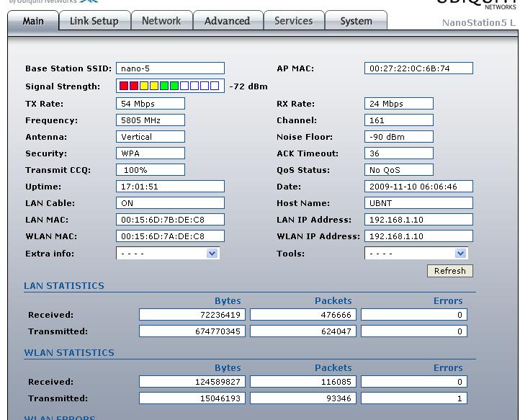
Task: Open the System tab
Action: [356, 21]
